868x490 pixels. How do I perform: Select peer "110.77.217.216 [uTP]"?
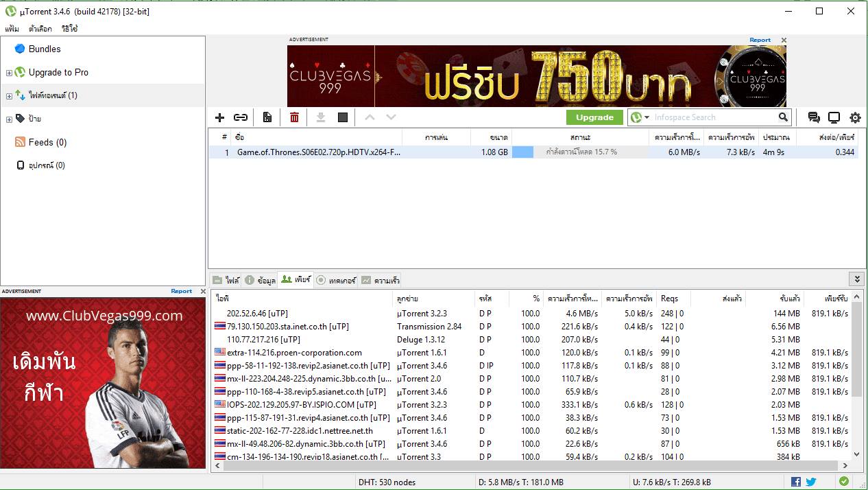point(263,340)
